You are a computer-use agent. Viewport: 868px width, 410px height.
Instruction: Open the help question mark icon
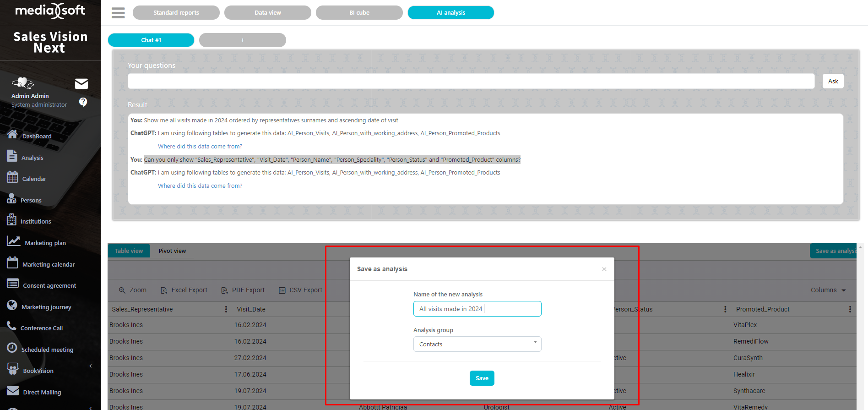click(x=83, y=102)
